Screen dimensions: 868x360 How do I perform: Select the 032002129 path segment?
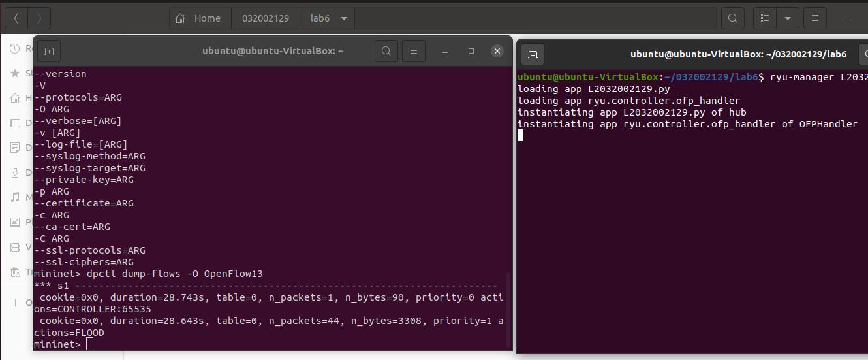(266, 18)
